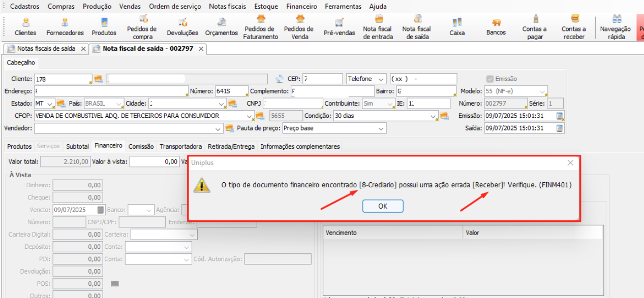Close the Uniplus warning dialog

pyautogui.click(x=570, y=163)
